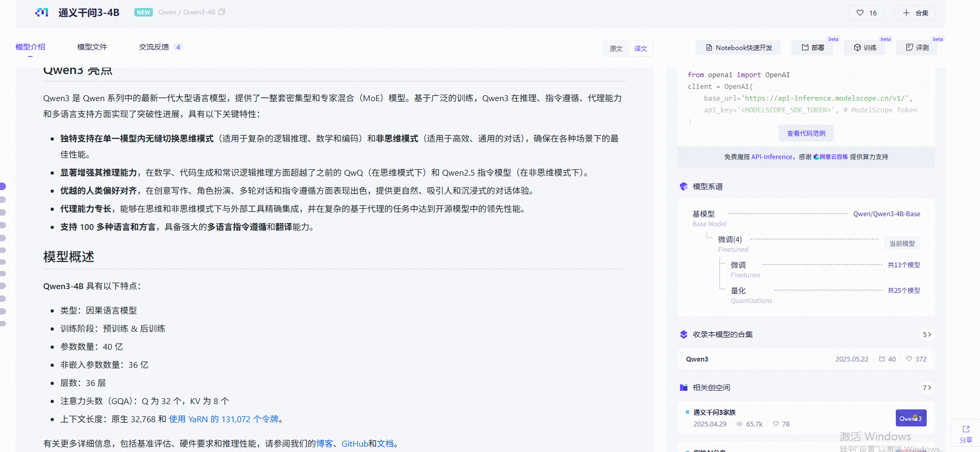Click the 层数：36 层 line
The image size is (980, 452).
click(x=83, y=383)
